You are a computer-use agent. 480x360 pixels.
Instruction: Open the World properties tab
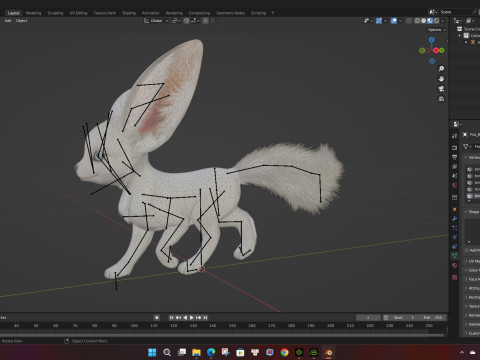[455, 185]
